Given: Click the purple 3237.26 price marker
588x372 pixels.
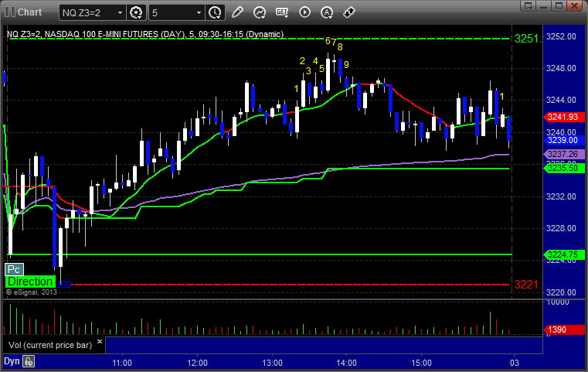Looking at the screenshot, I should click(x=563, y=154).
